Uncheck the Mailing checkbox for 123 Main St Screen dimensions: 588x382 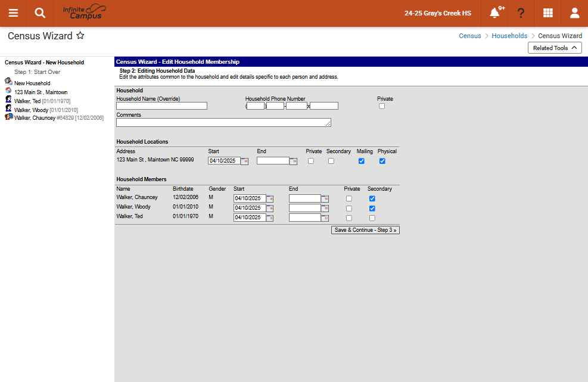[x=362, y=161]
